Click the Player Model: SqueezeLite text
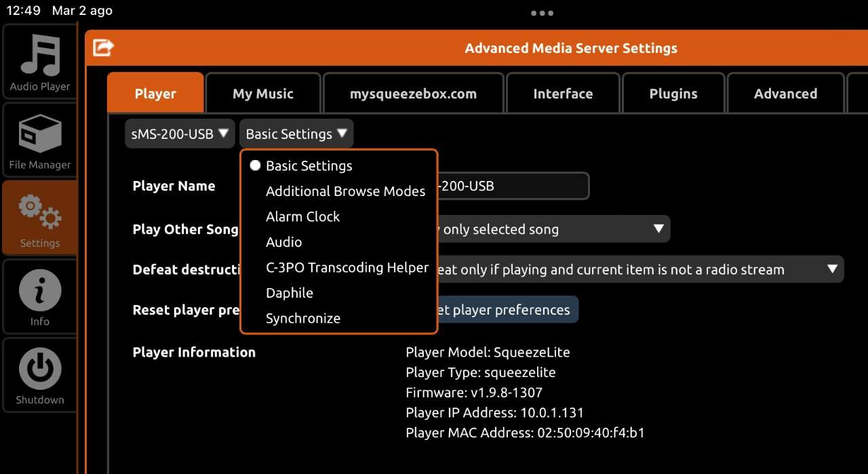 pos(488,352)
